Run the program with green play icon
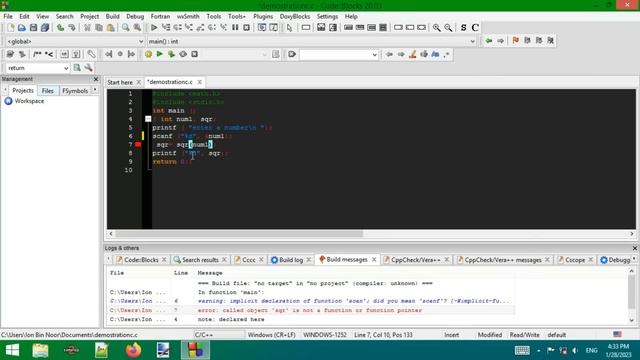This screenshot has width=640, height=360. (160, 54)
